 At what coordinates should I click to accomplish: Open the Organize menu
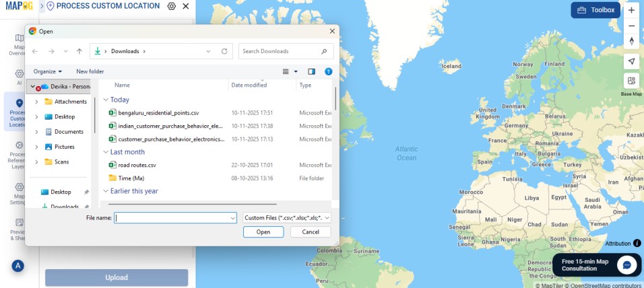(x=47, y=71)
